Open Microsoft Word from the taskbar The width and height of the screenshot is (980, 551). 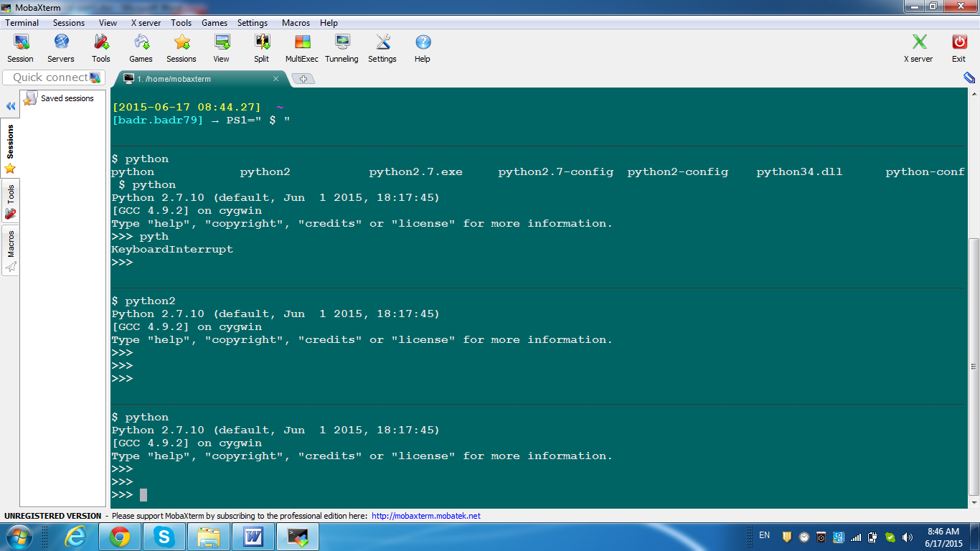pyautogui.click(x=253, y=537)
